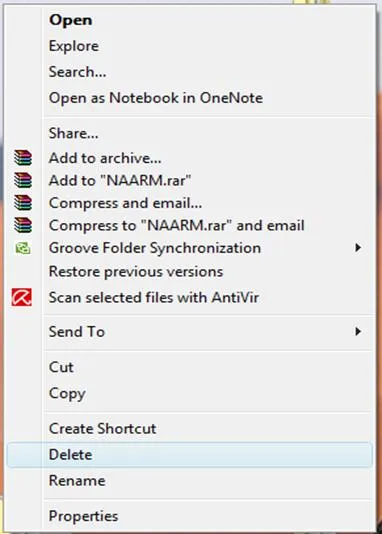Click the WinRAR icon beside Compress and email
Image resolution: width=382 pixels, height=534 pixels.
pyautogui.click(x=23, y=203)
